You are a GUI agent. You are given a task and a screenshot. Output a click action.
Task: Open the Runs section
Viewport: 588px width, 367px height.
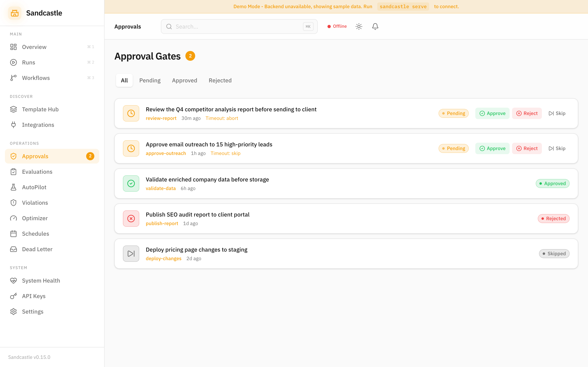pyautogui.click(x=28, y=62)
